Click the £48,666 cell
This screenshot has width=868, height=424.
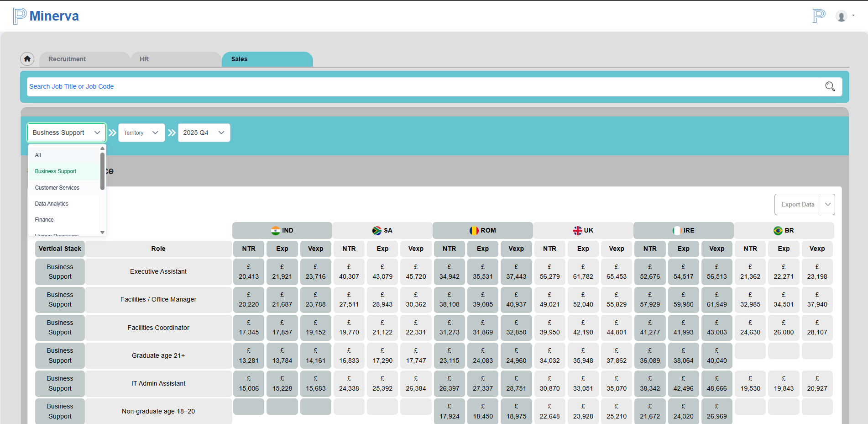(717, 383)
